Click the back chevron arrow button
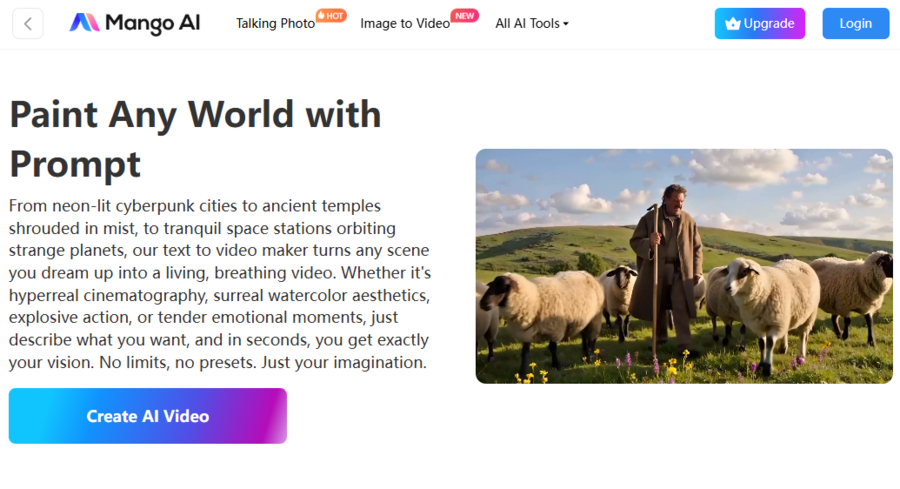 point(28,24)
